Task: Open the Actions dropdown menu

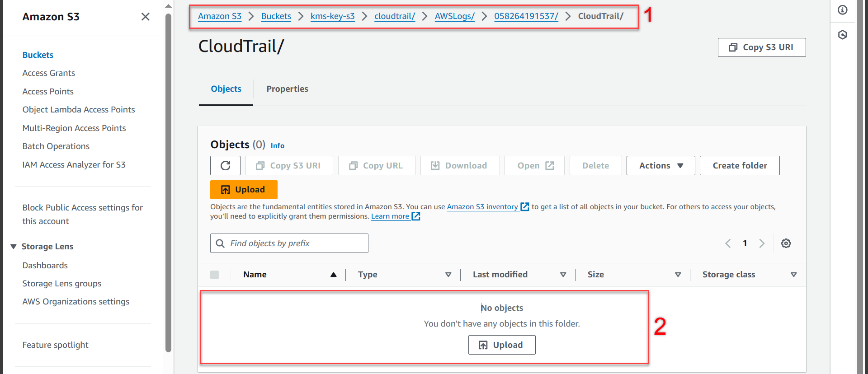Action: pos(660,166)
